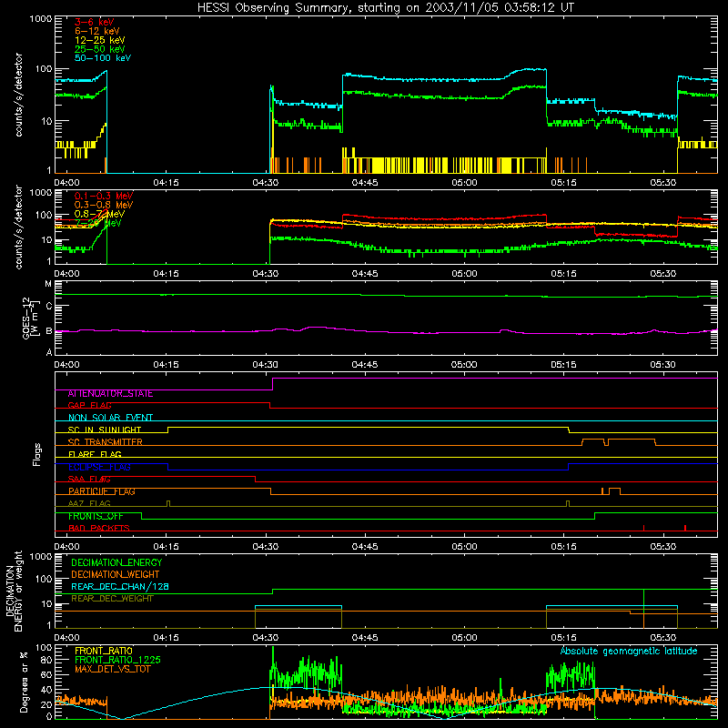The image size is (728, 728).
Task: Click the M class tick label
Action: pyautogui.click(x=48, y=284)
